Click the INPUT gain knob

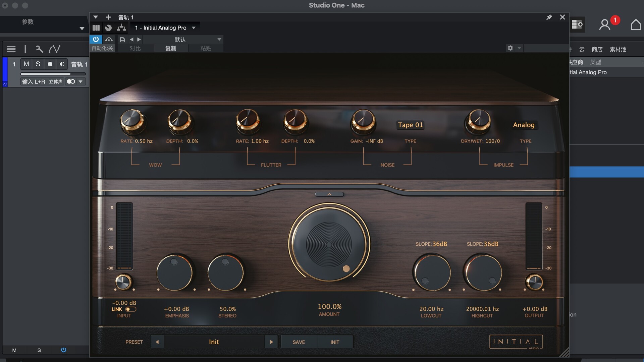click(124, 282)
